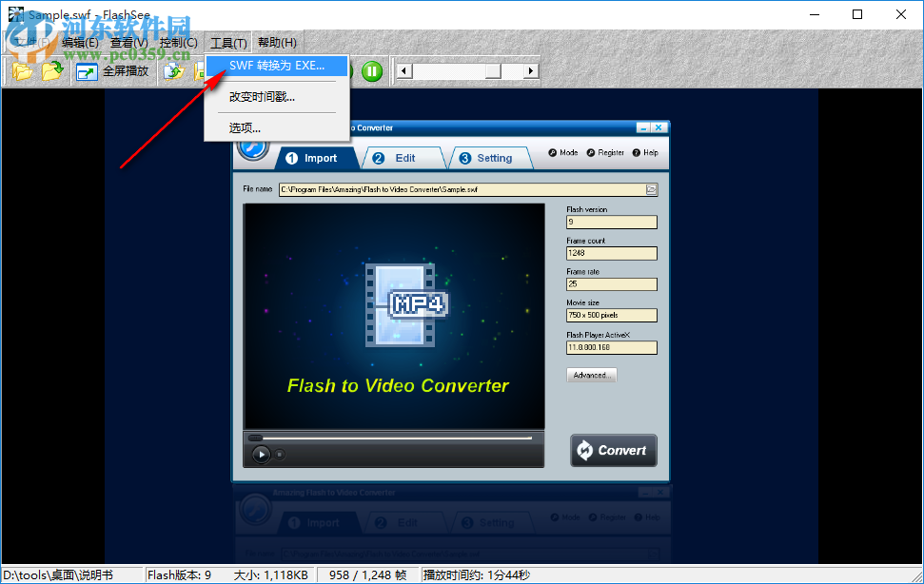The width and height of the screenshot is (924, 584).
Task: Expand Advanced settings in the converter
Action: [591, 375]
